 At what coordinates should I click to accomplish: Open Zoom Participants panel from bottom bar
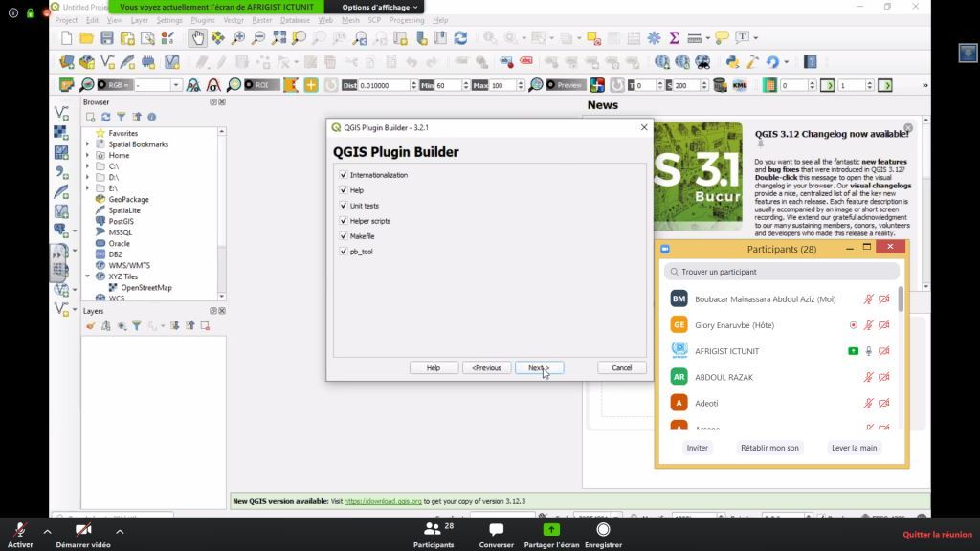click(434, 535)
